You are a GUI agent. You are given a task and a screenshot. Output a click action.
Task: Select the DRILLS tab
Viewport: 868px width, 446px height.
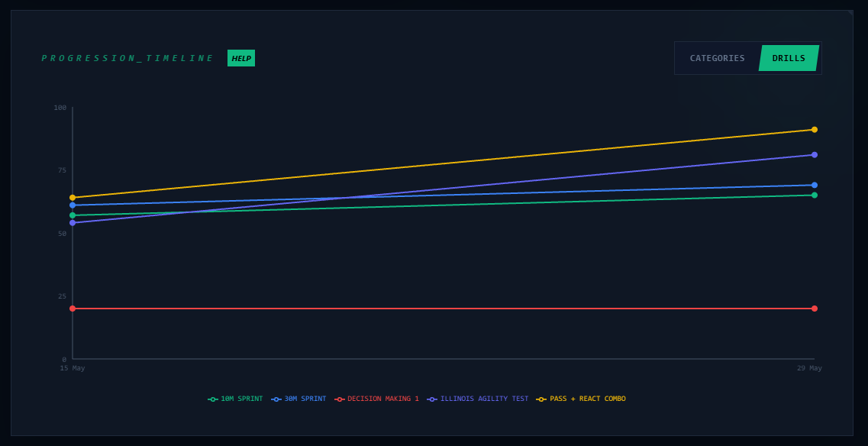(789, 58)
